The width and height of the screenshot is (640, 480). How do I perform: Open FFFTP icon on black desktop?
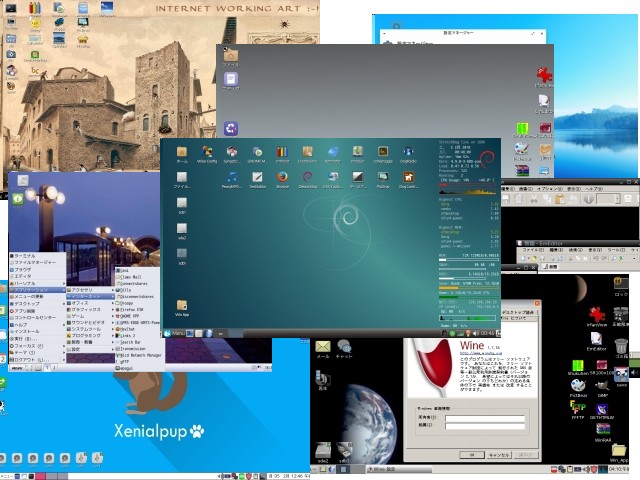(578, 407)
